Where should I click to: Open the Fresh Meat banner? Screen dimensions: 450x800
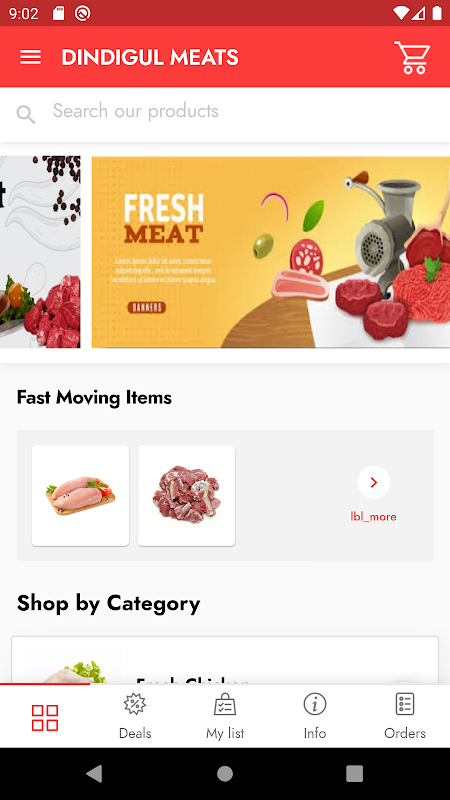pyautogui.click(x=270, y=252)
